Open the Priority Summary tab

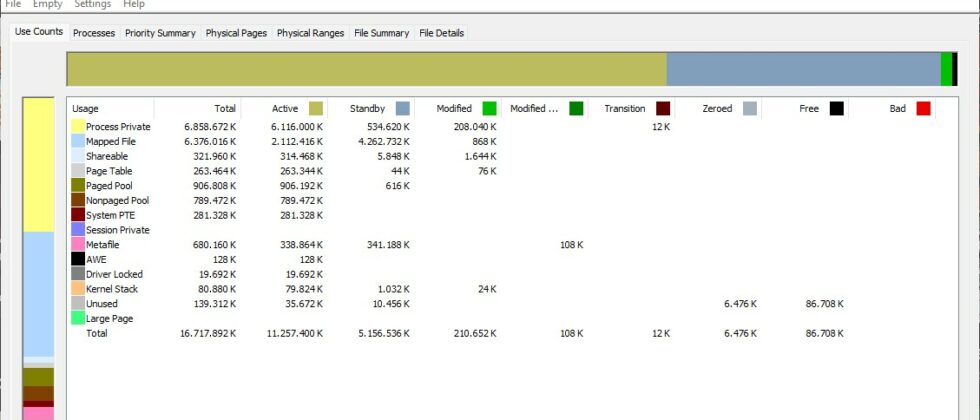[x=160, y=33]
